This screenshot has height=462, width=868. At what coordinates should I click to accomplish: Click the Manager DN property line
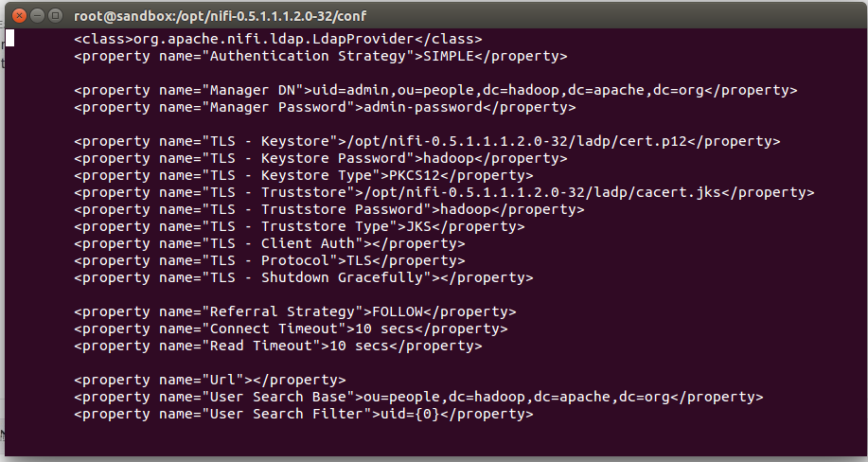tap(434, 91)
